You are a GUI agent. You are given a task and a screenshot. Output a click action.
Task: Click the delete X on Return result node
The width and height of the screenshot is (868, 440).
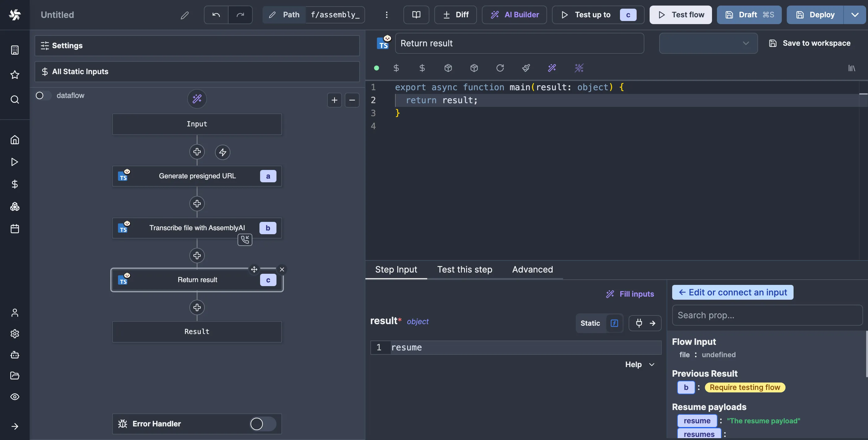282,269
